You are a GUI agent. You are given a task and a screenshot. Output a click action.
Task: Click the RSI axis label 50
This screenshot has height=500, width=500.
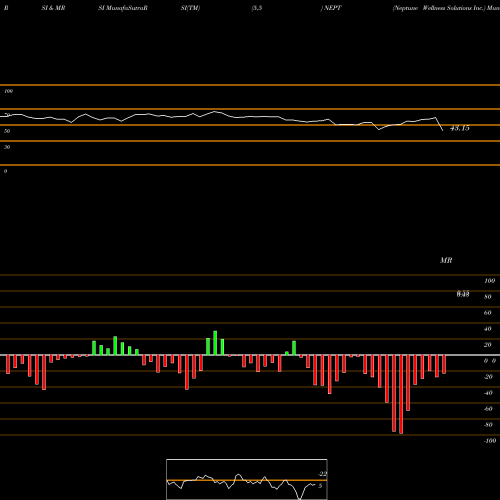click(x=7, y=131)
